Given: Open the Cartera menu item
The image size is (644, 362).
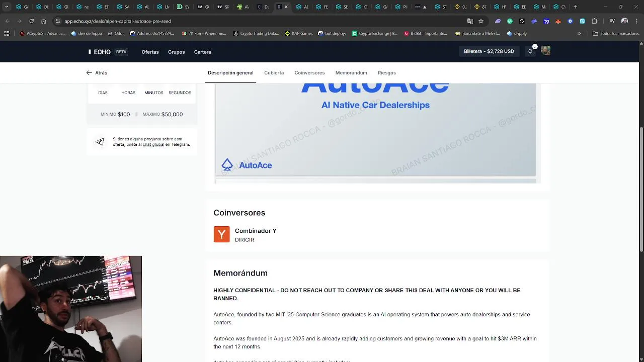Looking at the screenshot, I should [203, 52].
